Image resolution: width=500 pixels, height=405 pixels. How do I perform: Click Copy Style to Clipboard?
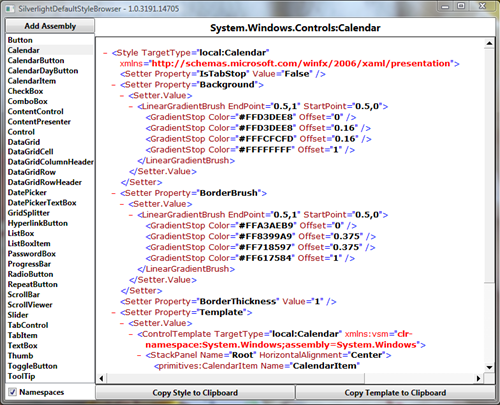pyautogui.click(x=195, y=393)
